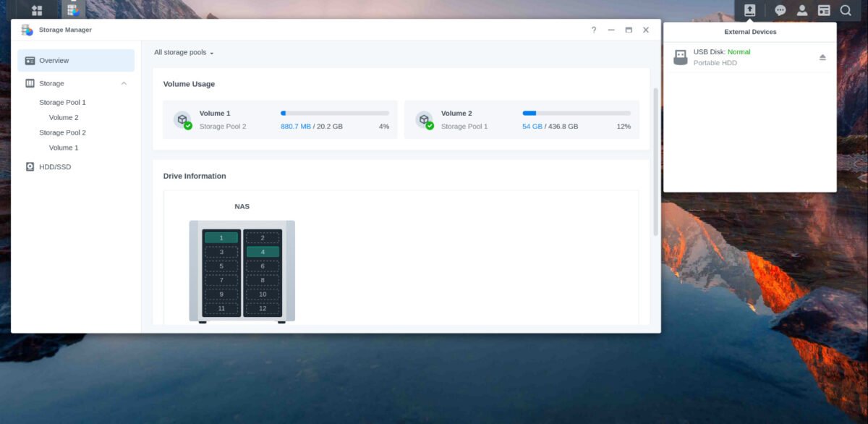The width and height of the screenshot is (868, 424).
Task: Collapse the Storage section in sidebar
Action: (124, 83)
